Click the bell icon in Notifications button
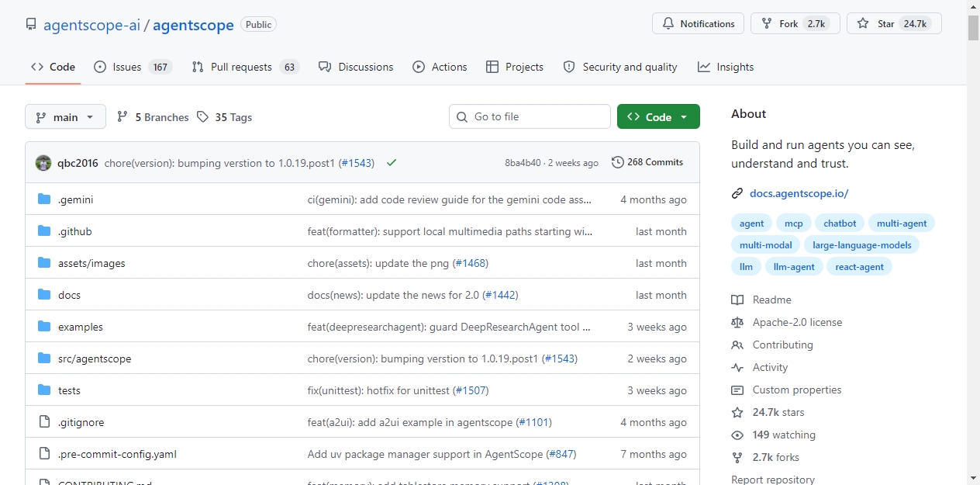The width and height of the screenshot is (980, 485). (668, 24)
